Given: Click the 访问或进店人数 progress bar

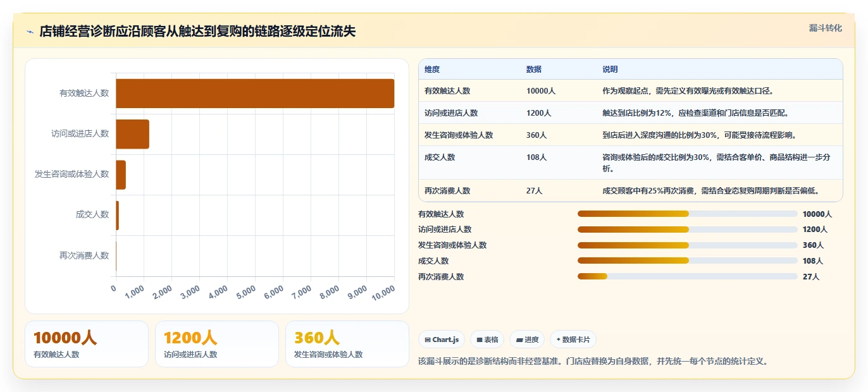Looking at the screenshot, I should coord(687,230).
